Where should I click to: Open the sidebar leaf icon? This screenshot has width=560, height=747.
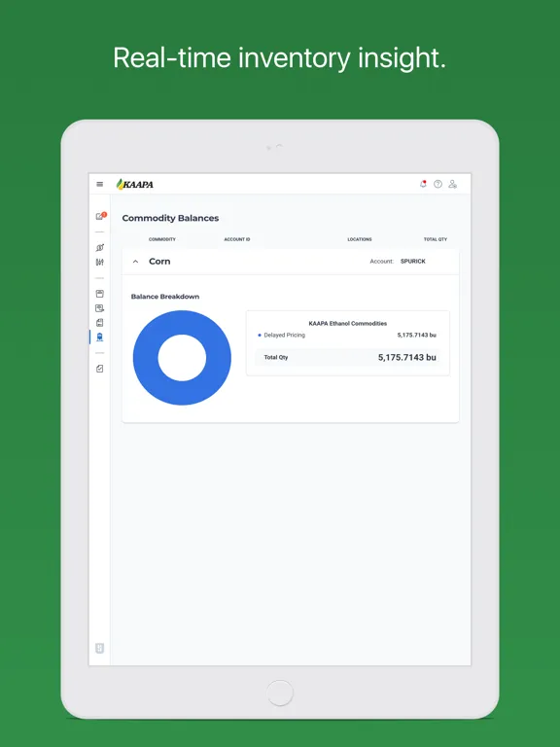click(99, 248)
